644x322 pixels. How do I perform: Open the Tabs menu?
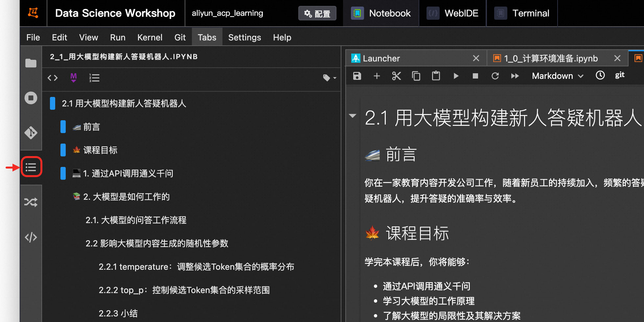click(x=207, y=37)
